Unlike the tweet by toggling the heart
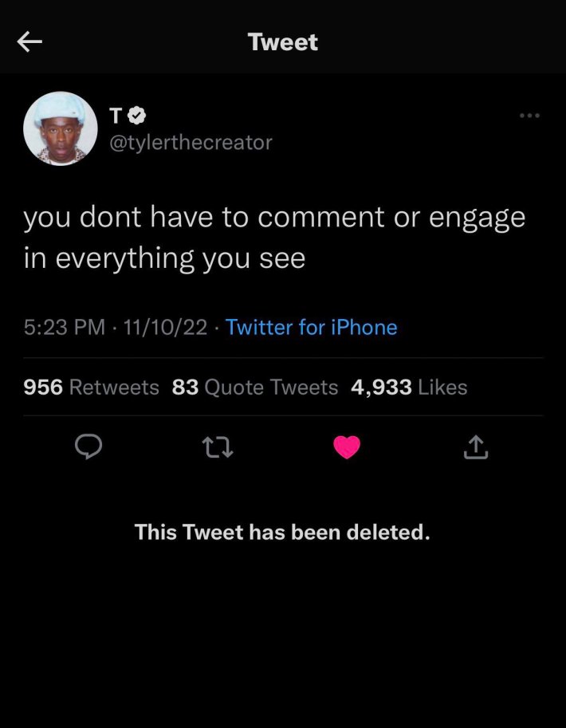 click(346, 447)
